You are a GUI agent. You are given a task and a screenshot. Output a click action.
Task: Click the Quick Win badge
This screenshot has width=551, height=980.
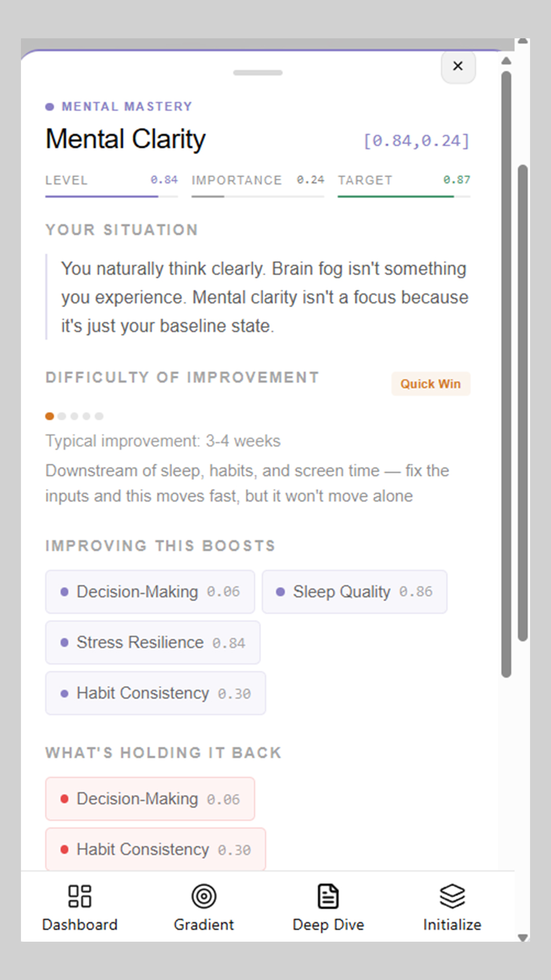pos(431,384)
